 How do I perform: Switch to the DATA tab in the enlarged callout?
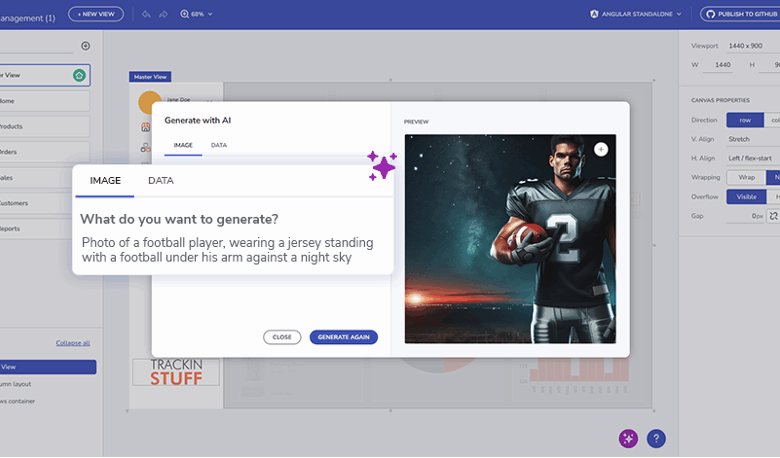tap(161, 181)
